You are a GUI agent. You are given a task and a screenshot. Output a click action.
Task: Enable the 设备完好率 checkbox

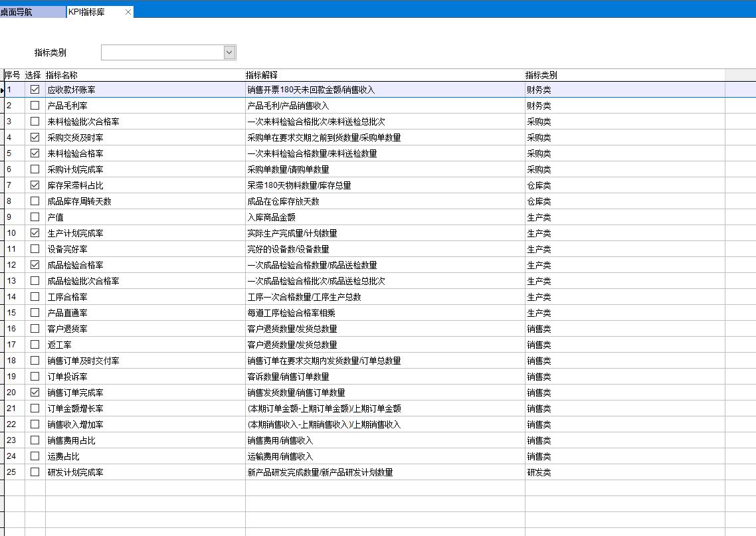[35, 249]
